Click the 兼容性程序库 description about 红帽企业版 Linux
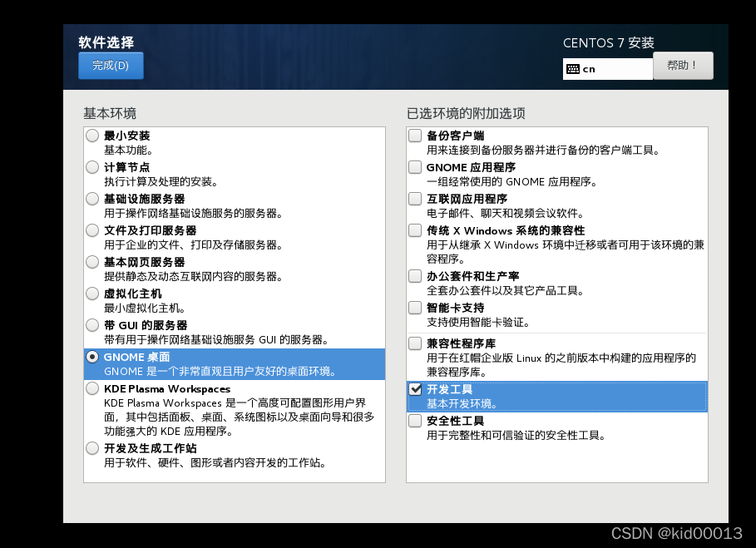 coord(561,365)
